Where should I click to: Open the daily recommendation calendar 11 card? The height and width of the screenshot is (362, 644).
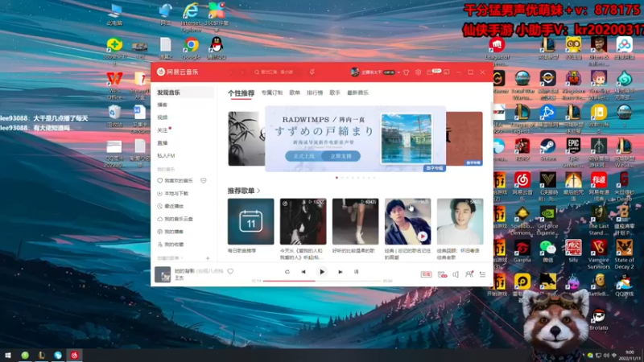tap(251, 222)
